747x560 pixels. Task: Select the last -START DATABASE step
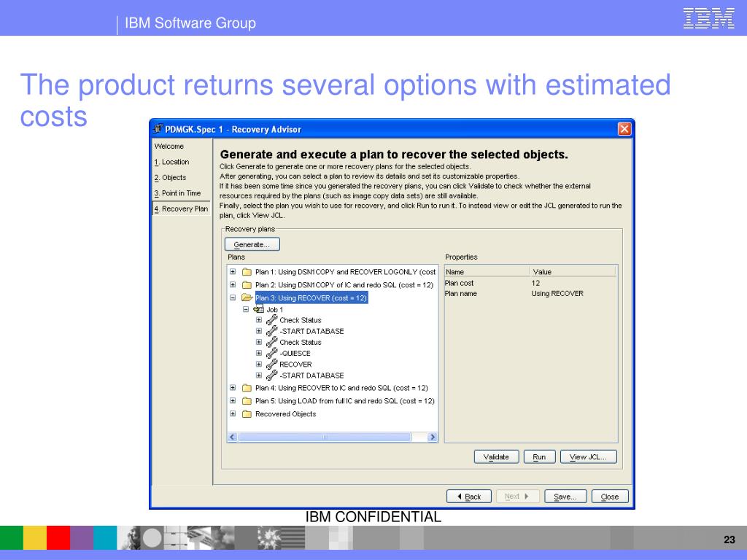pyautogui.click(x=311, y=376)
